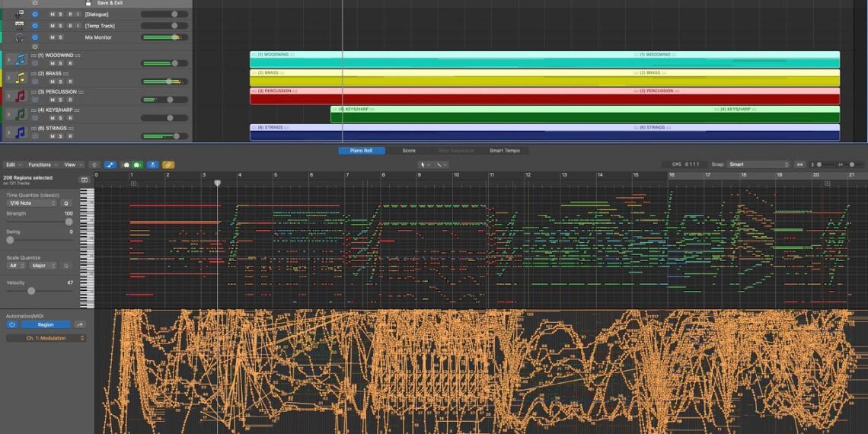Click the STRINGS track blue note icon
This screenshot has height=434, width=868.
click(x=20, y=132)
